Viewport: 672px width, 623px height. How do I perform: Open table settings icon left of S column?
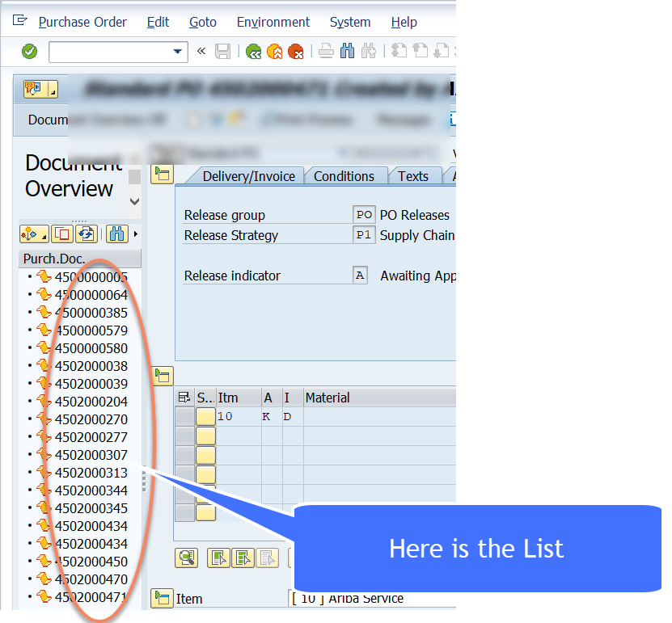pyautogui.click(x=184, y=398)
